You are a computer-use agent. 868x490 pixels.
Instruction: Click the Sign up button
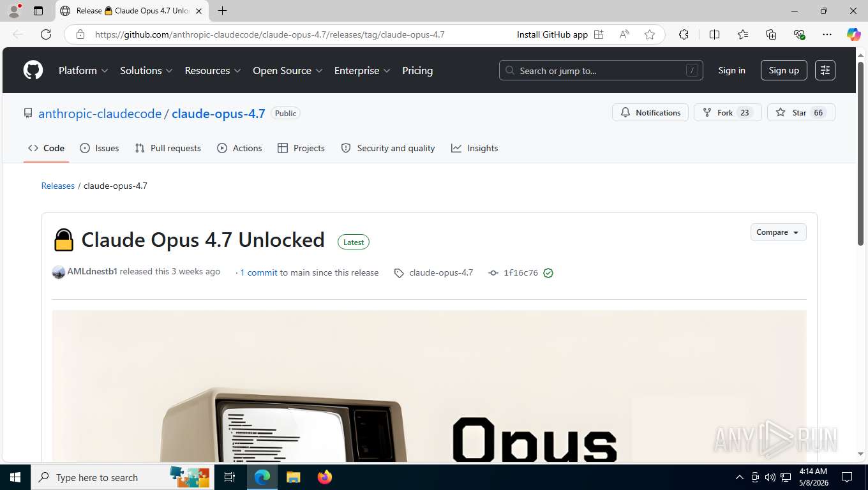784,70
